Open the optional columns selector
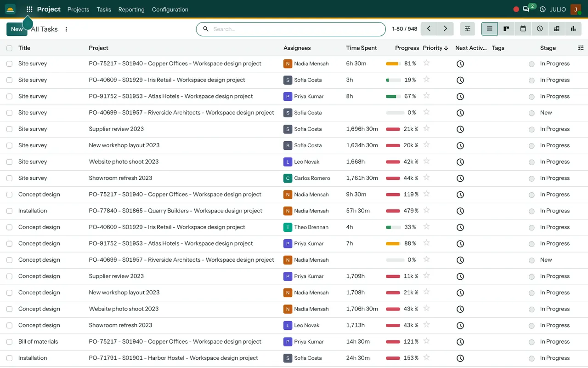The width and height of the screenshot is (588, 368). [x=581, y=48]
